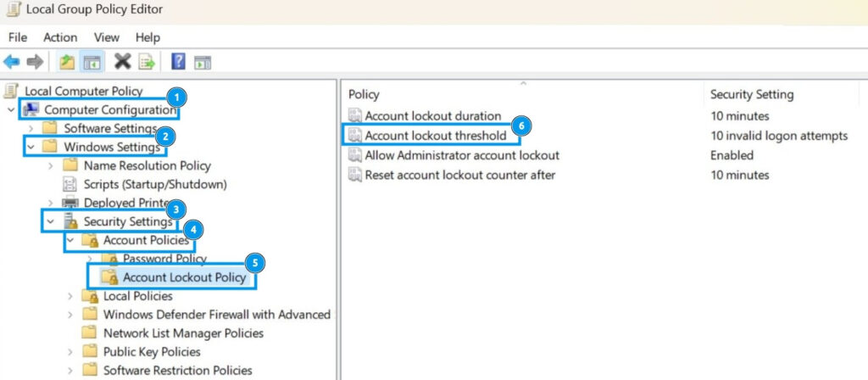Select the Scripts (Startup/Shutdown) label

coord(155,184)
